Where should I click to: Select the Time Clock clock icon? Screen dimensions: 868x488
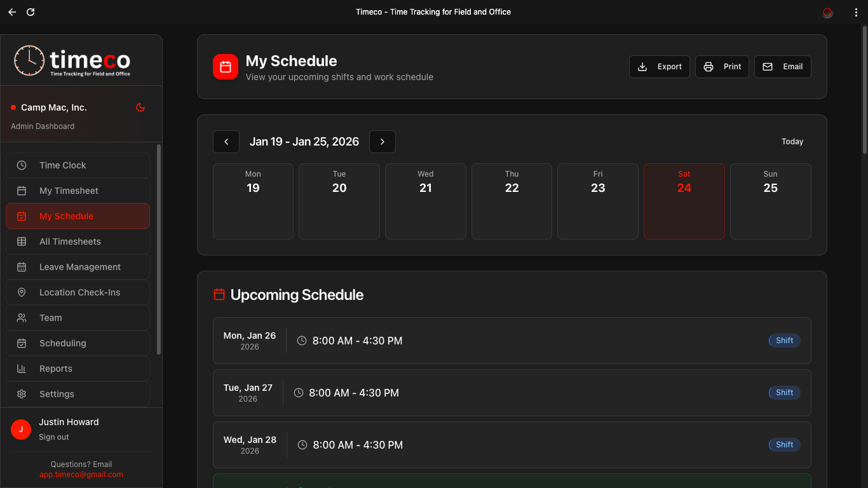[21, 165]
